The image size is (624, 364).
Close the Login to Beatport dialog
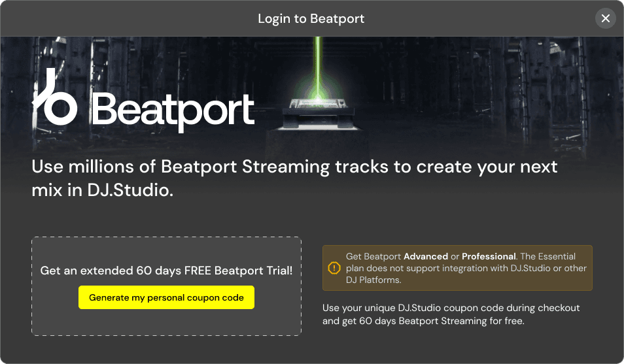pyautogui.click(x=605, y=18)
